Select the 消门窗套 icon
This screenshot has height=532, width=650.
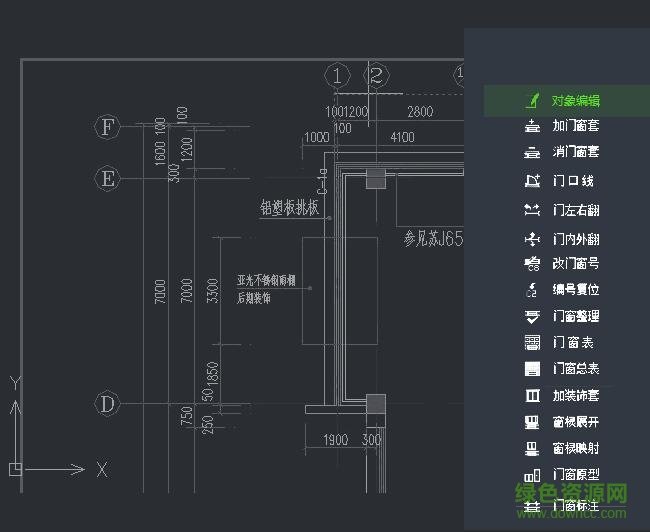click(x=532, y=153)
